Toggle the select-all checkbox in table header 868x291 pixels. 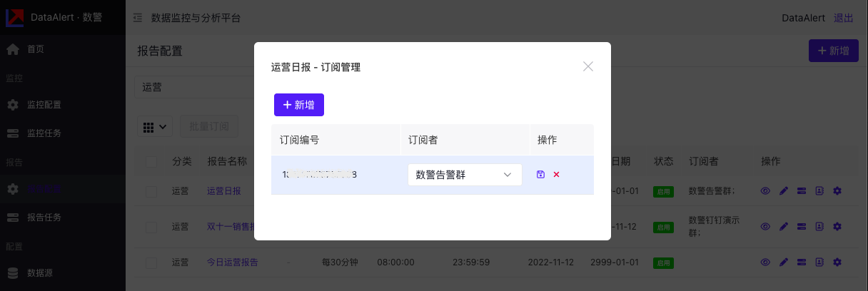pos(151,162)
